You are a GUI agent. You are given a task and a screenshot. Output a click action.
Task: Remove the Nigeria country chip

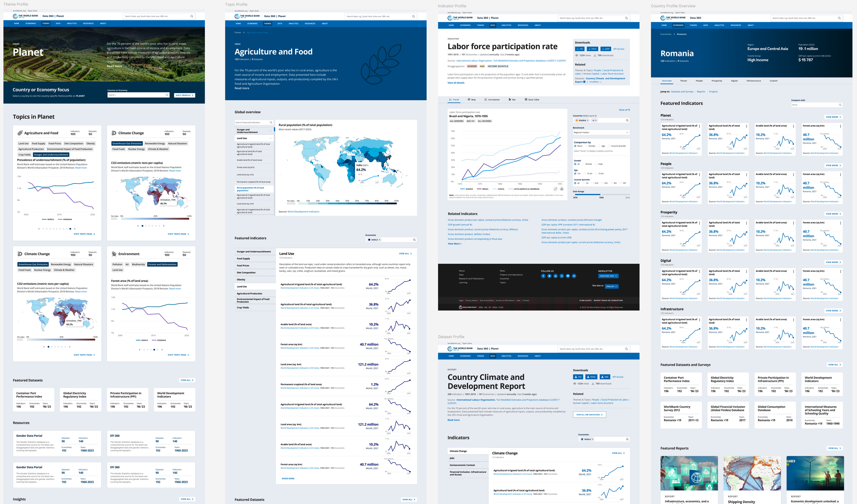[x=588, y=120]
